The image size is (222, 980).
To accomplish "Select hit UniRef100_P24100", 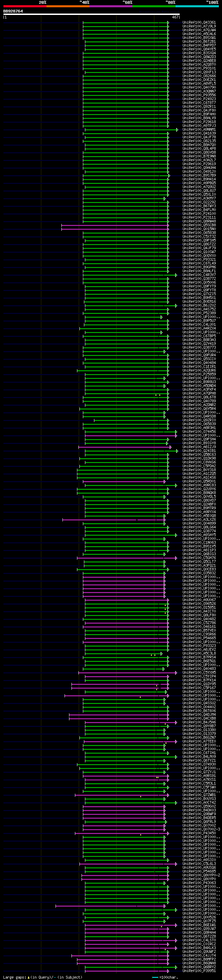I will click(x=199, y=214).
